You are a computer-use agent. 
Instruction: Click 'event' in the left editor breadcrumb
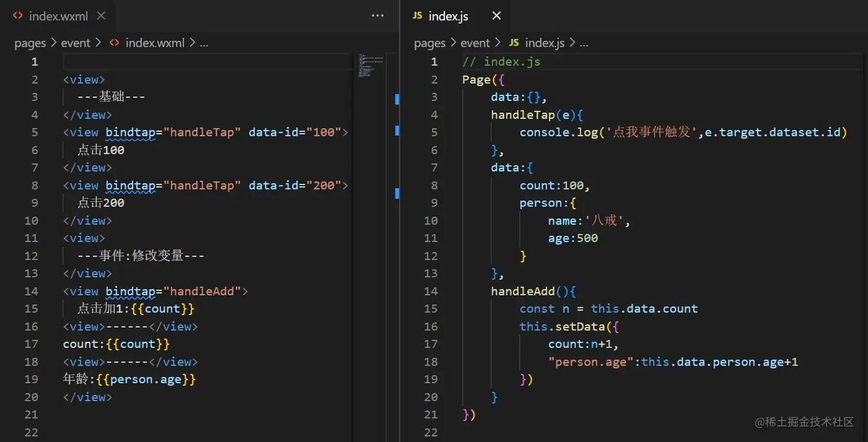76,43
